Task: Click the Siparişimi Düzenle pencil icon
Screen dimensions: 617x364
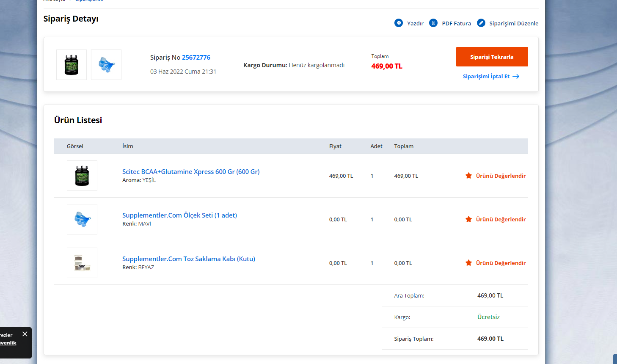Action: point(481,23)
